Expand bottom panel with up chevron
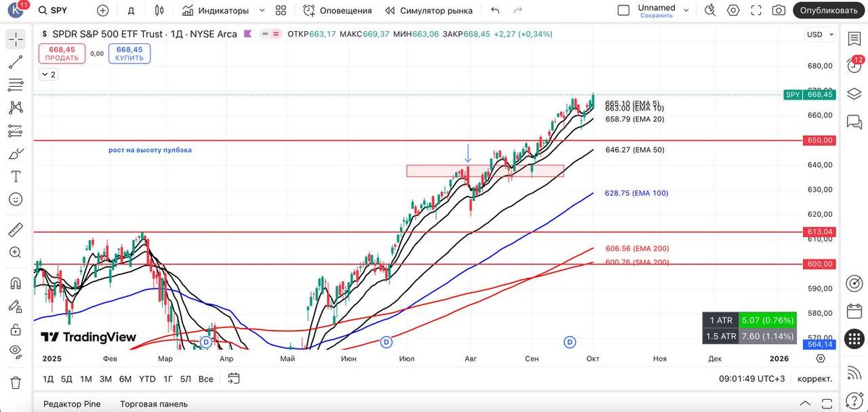 [x=805, y=403]
